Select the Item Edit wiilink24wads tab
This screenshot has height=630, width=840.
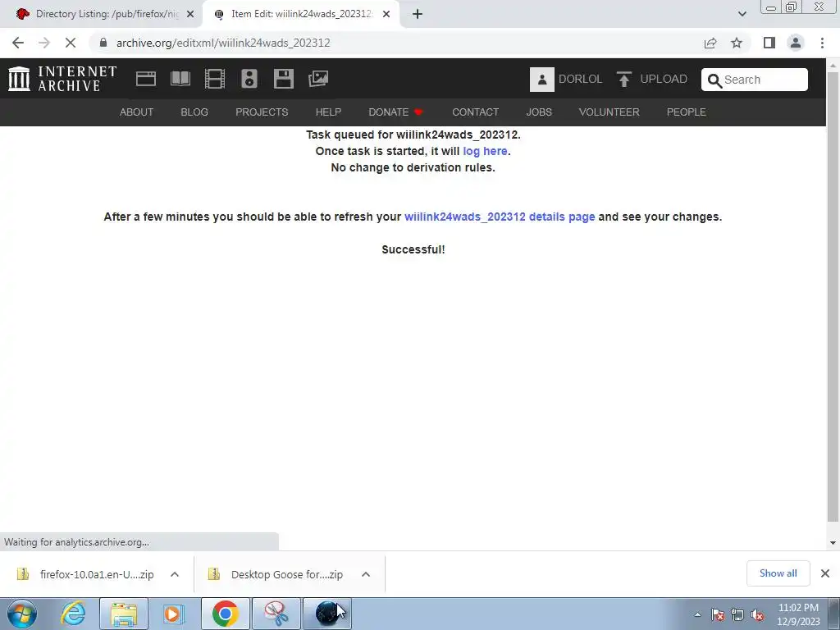point(300,14)
